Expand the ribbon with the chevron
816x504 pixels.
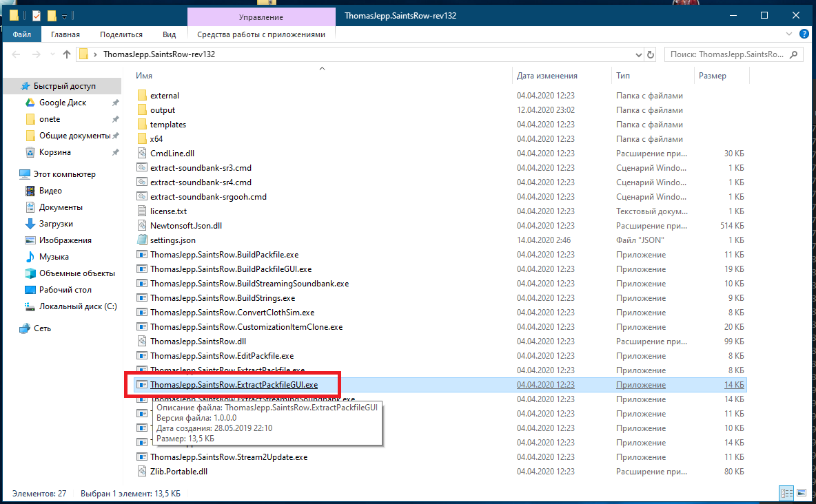tap(789, 34)
